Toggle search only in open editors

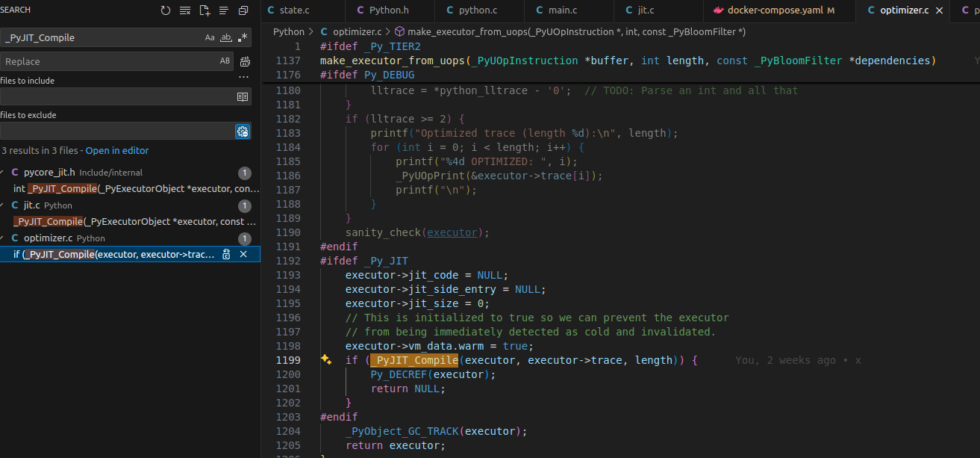242,96
